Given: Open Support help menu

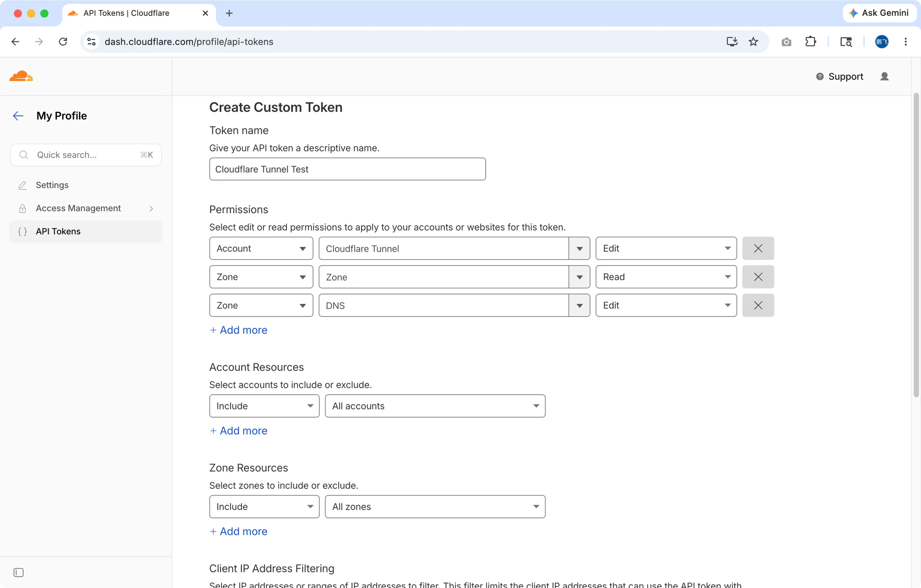Looking at the screenshot, I should tap(840, 77).
